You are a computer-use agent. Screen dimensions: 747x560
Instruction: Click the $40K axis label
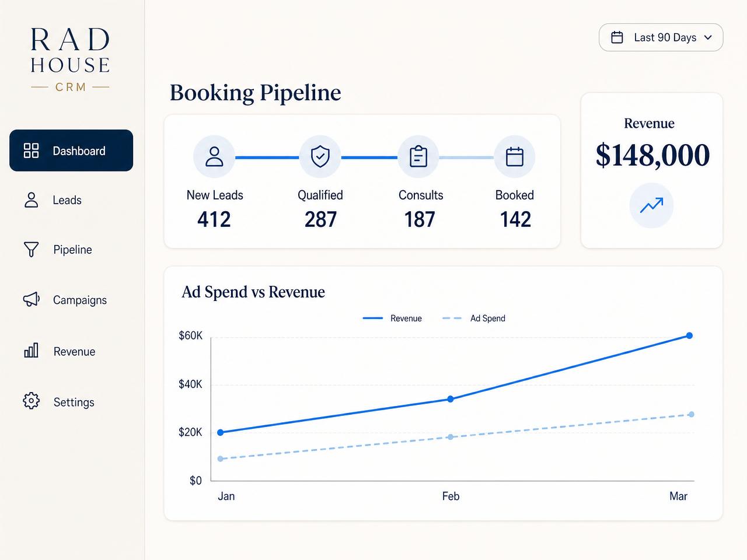coord(190,384)
